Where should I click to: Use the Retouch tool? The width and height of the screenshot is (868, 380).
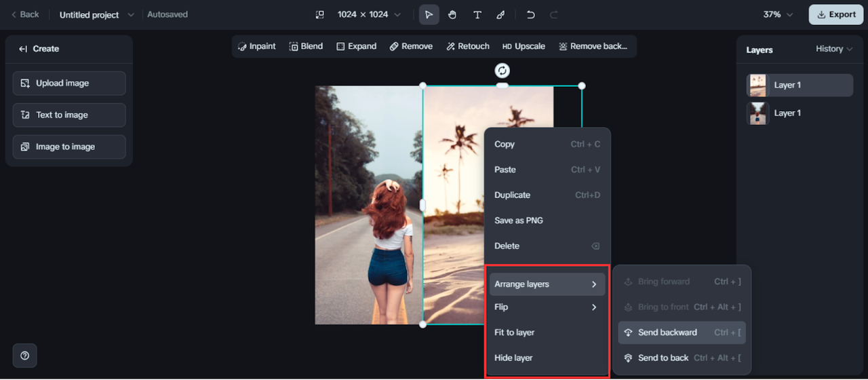coord(467,46)
